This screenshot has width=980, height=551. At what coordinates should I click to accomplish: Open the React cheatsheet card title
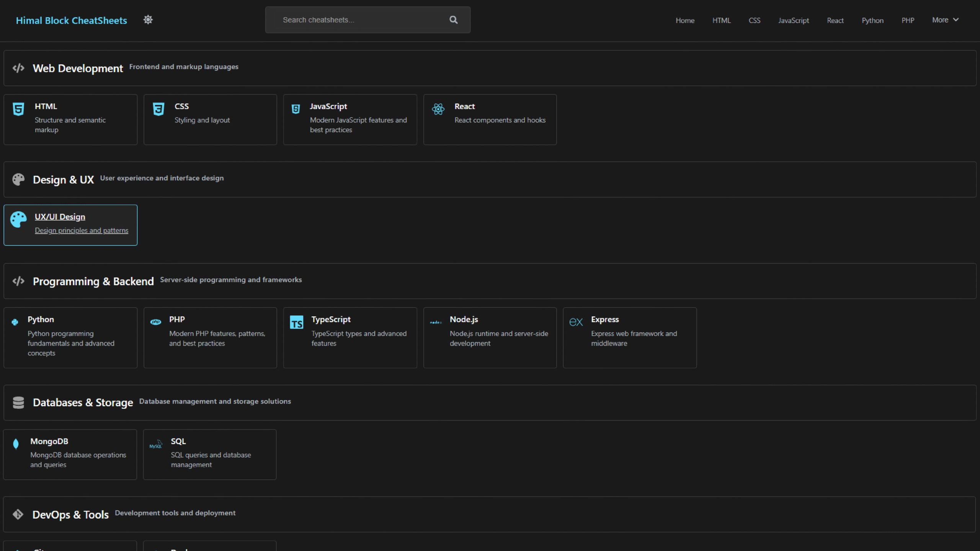(x=464, y=106)
